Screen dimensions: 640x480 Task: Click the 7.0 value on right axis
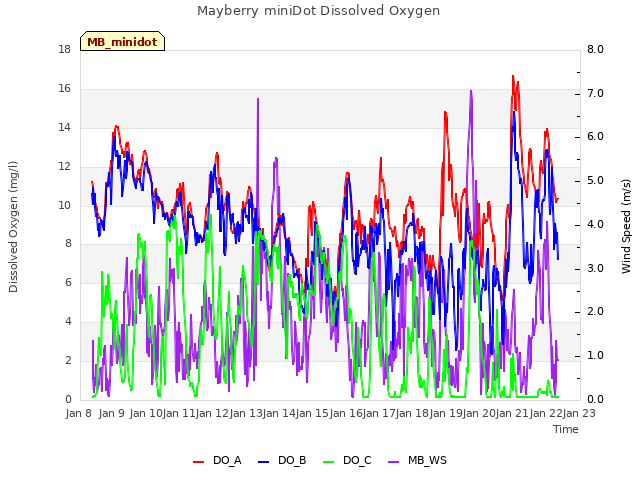pos(595,93)
